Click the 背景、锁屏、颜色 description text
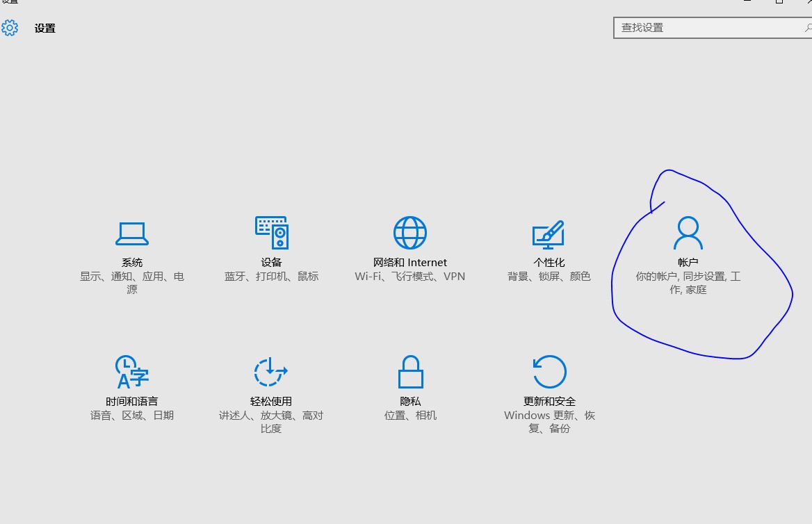This screenshot has width=812, height=524. click(549, 277)
